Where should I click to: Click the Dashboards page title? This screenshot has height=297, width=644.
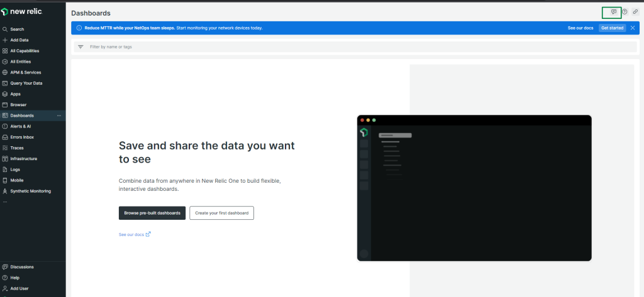(x=91, y=13)
